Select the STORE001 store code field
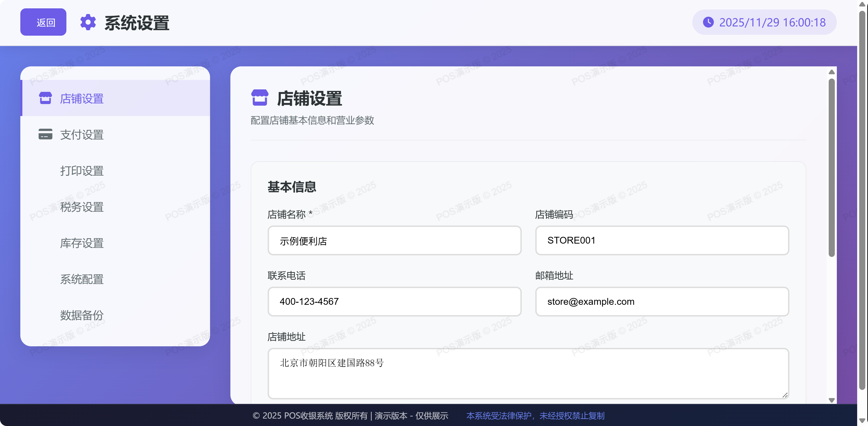868x426 pixels. tap(661, 240)
